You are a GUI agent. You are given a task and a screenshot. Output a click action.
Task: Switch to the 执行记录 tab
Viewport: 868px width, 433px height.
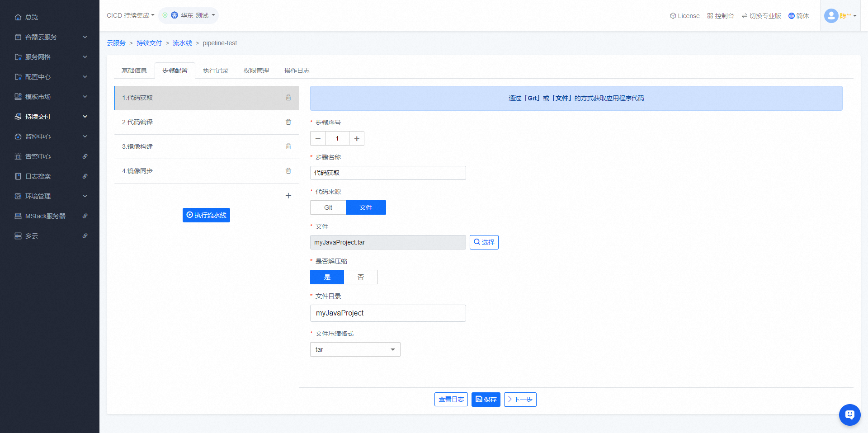(x=216, y=71)
